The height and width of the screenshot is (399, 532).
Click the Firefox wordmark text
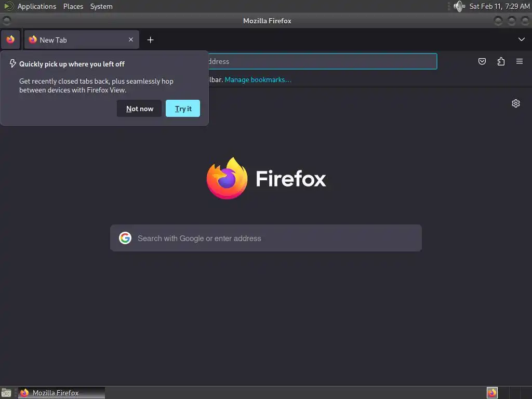pyautogui.click(x=291, y=179)
